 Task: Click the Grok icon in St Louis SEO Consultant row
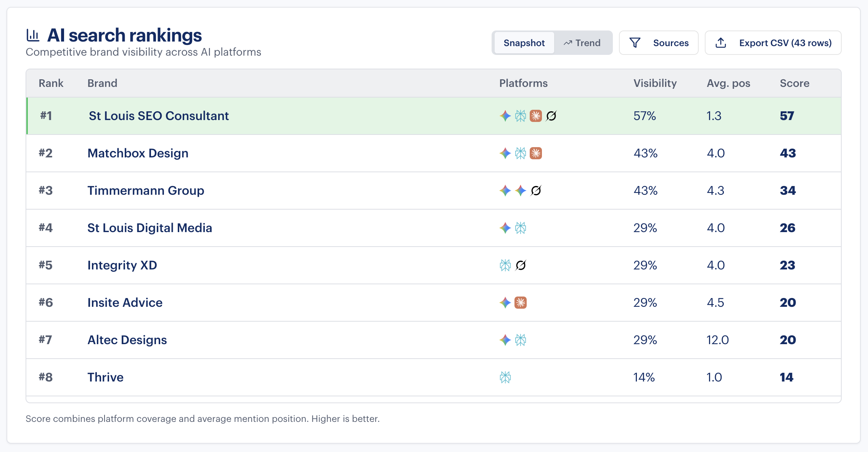(551, 116)
